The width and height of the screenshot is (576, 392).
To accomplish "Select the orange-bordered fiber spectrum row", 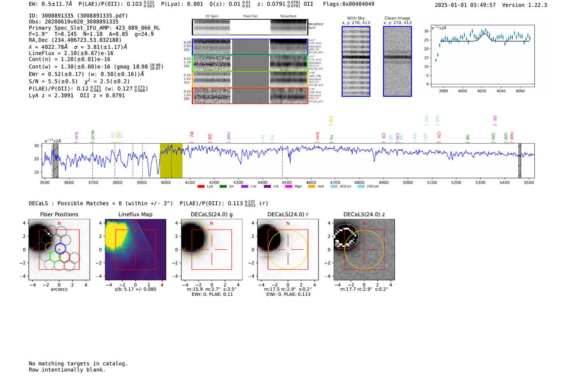I will 250,79.
